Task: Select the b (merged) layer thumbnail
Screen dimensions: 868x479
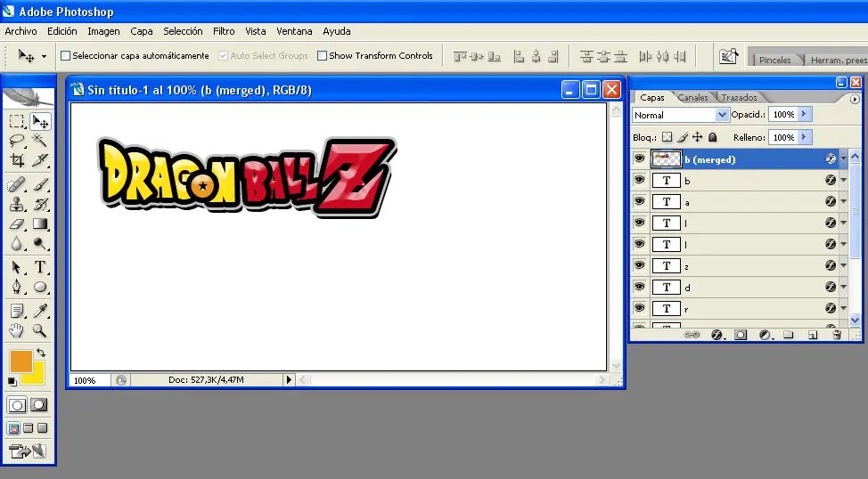Action: [666, 159]
